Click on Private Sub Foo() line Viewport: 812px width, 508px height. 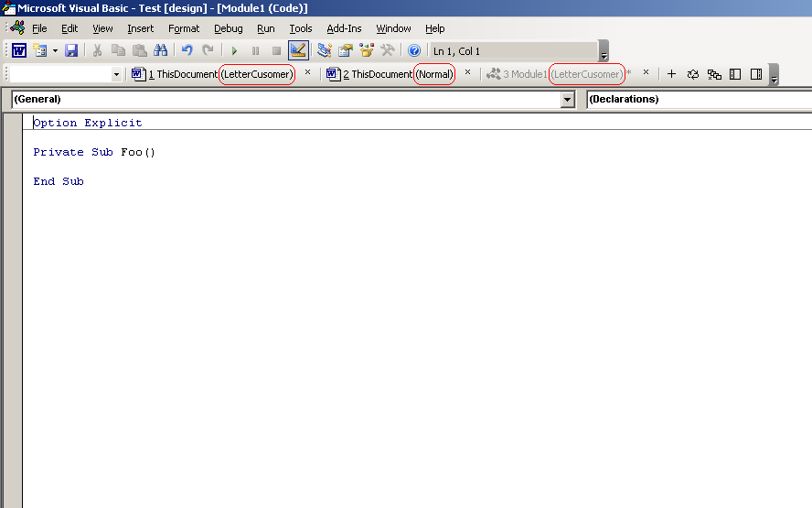94,152
